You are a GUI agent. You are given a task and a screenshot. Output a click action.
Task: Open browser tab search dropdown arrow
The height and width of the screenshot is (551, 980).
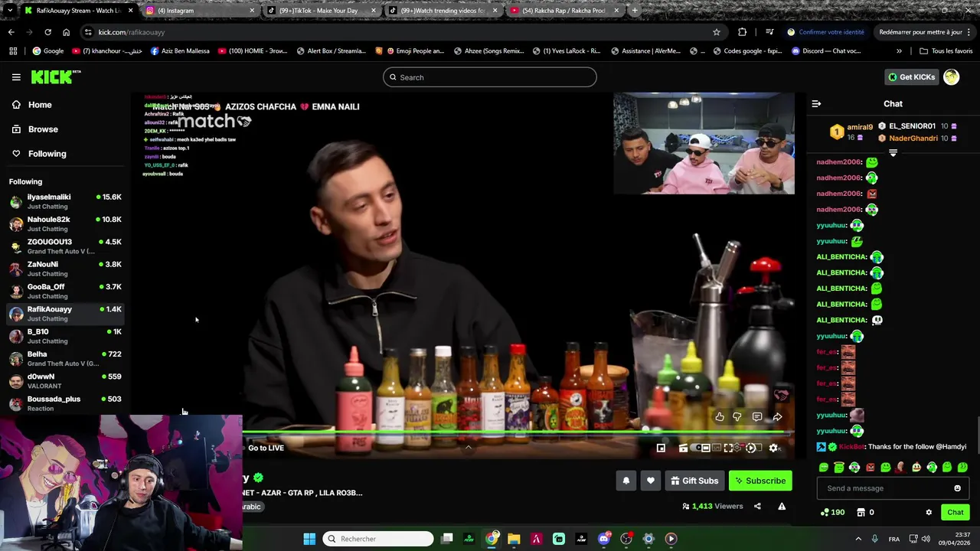(x=10, y=11)
